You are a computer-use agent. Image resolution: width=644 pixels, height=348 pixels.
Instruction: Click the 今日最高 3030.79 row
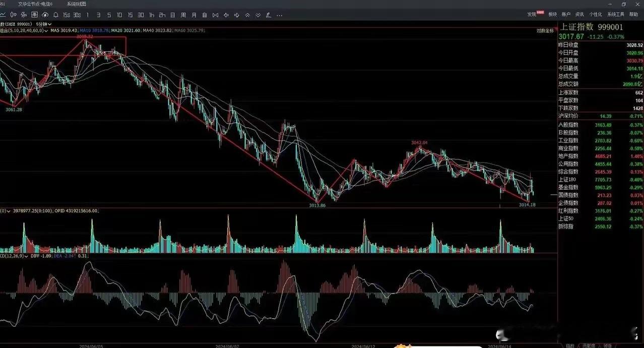coord(601,61)
